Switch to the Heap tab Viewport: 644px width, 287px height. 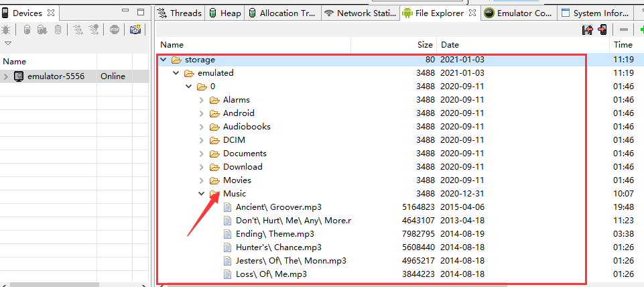225,13
